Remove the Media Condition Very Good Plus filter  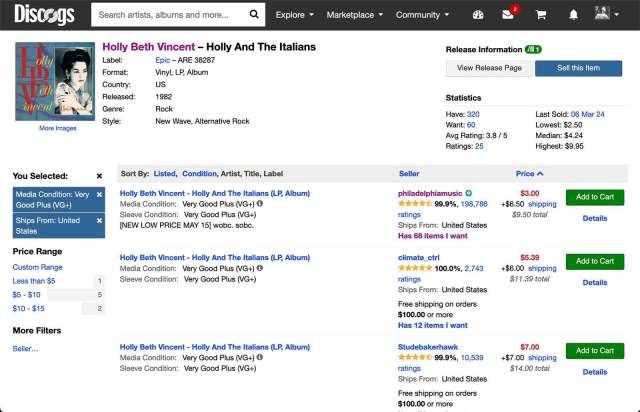[99, 193]
